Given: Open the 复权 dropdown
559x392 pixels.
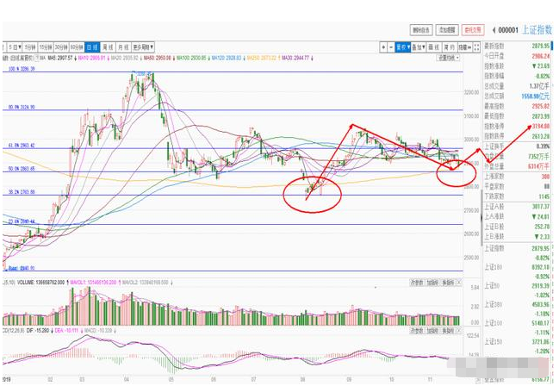Looking at the screenshot, I should click(403, 47).
